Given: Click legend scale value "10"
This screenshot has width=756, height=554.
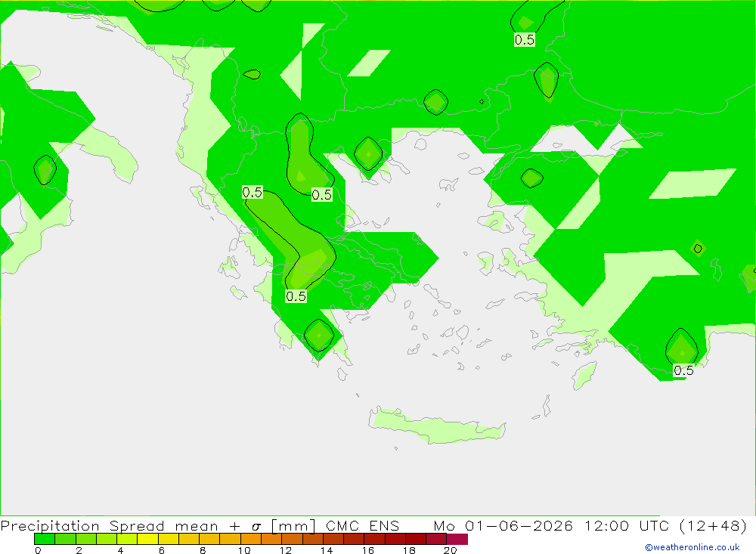Looking at the screenshot, I should [x=244, y=550].
